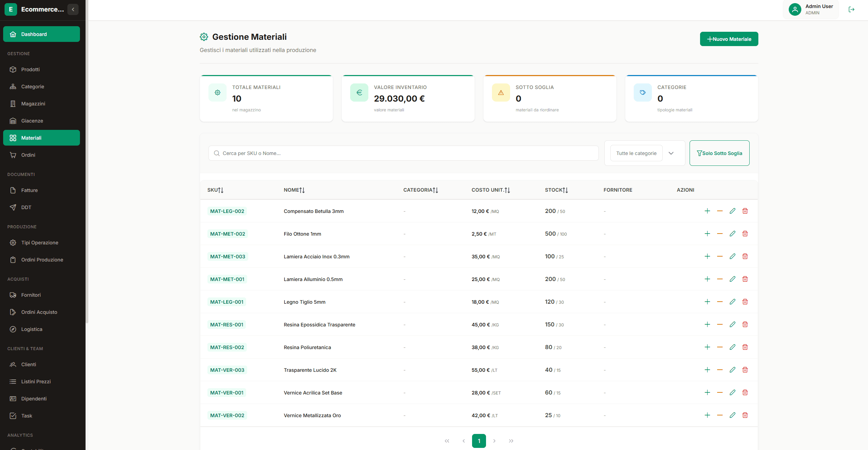
Task: Add stock to Trasparente Lucido 2K
Action: (707, 370)
